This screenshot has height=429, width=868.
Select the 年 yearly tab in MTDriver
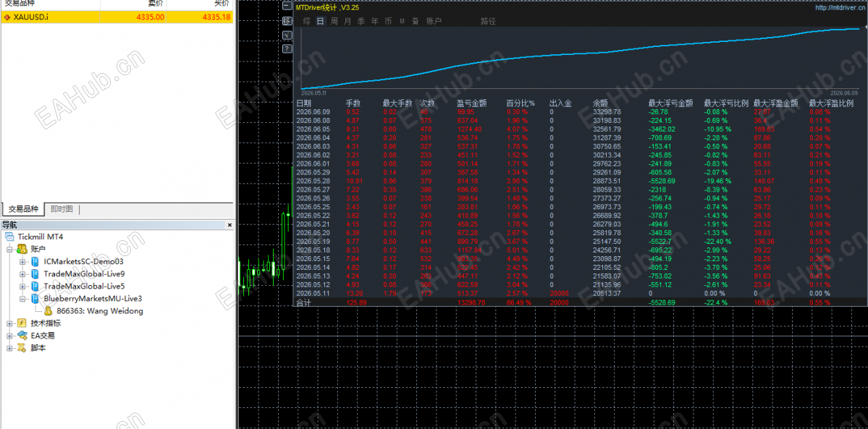(375, 21)
